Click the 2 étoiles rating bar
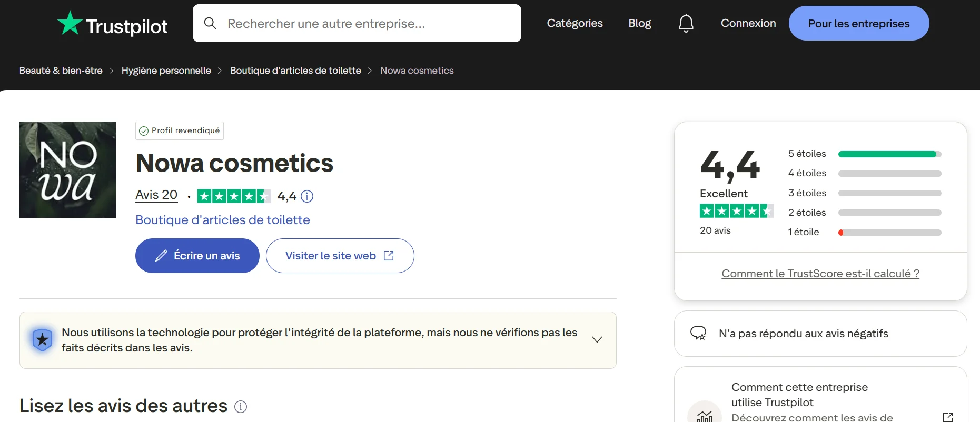This screenshot has width=980, height=422. pyautogui.click(x=890, y=213)
